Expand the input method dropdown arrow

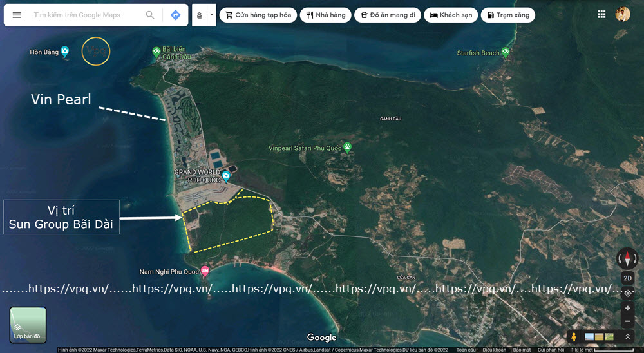point(212,15)
